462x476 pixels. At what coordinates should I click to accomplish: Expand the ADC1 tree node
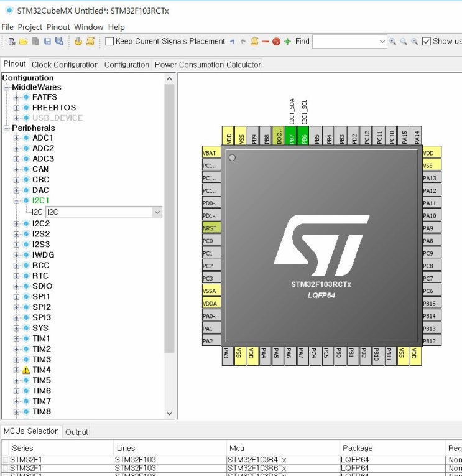pyautogui.click(x=16, y=138)
